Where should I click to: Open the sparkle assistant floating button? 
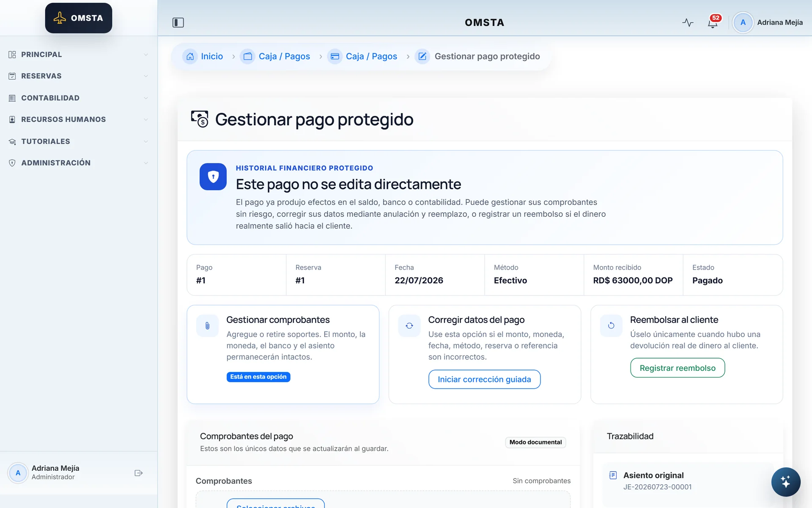pos(786,482)
